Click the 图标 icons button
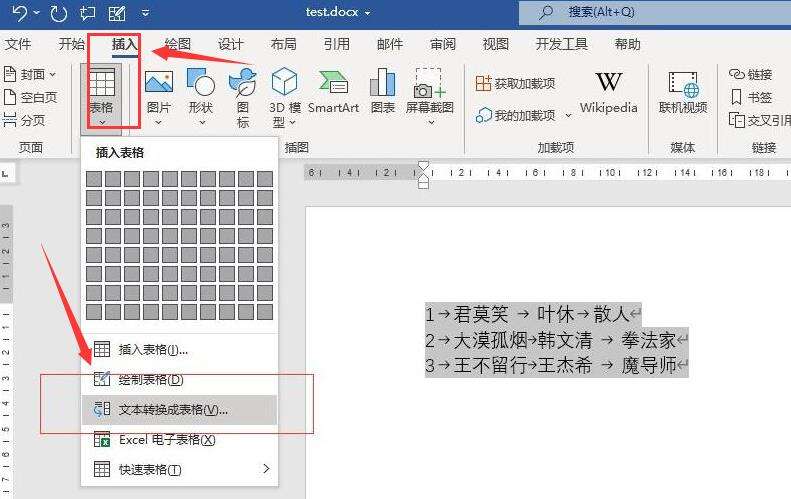This screenshot has height=499, width=791. tap(243, 98)
